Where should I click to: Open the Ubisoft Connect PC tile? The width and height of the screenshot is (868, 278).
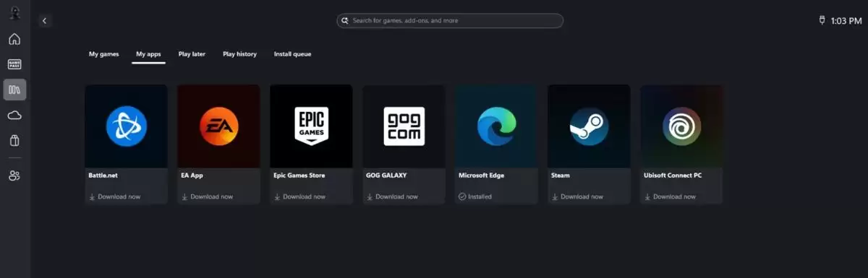[681, 144]
